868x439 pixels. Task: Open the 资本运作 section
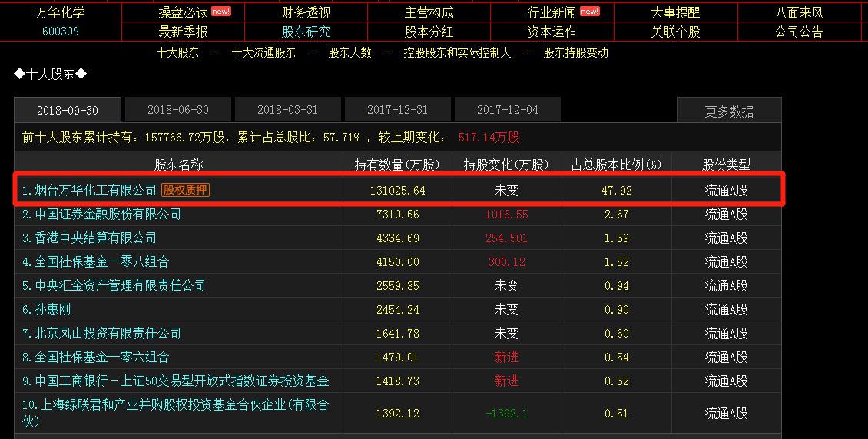tap(552, 32)
